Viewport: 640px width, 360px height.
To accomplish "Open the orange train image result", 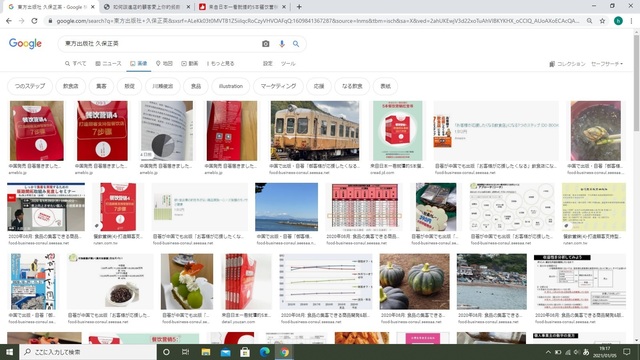I will pos(315,131).
